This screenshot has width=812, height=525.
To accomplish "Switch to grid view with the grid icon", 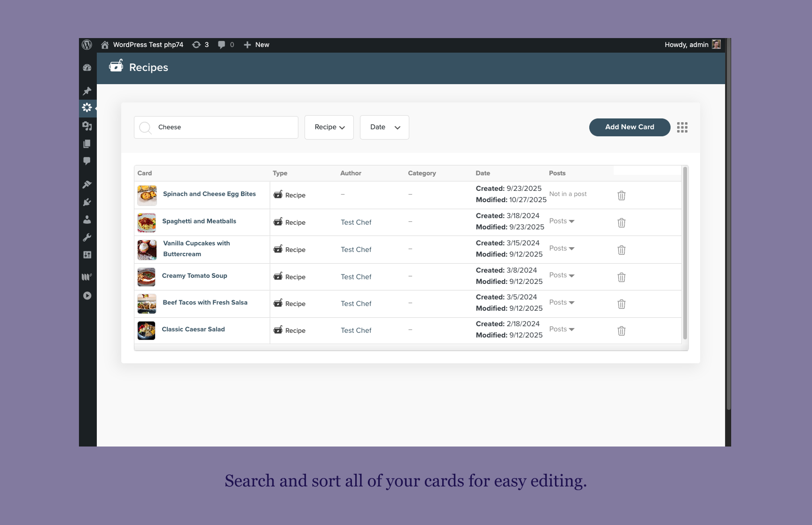I will 682,127.
